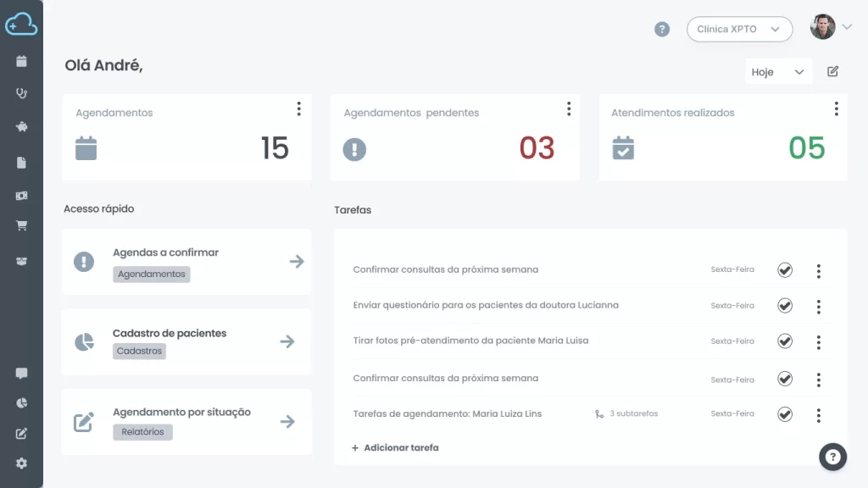Expand the 'Hoje' date filter dropdown
Viewport: 868px width, 488px height.
[777, 71]
